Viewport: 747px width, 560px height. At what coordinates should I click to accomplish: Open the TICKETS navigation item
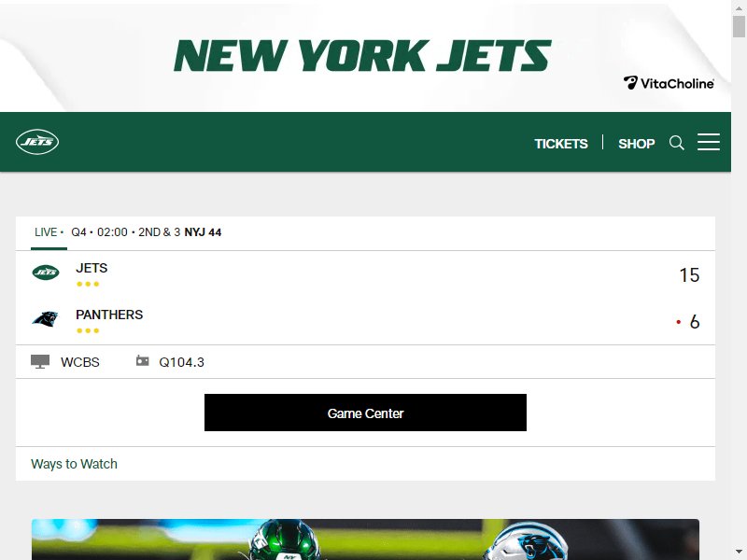coord(561,144)
